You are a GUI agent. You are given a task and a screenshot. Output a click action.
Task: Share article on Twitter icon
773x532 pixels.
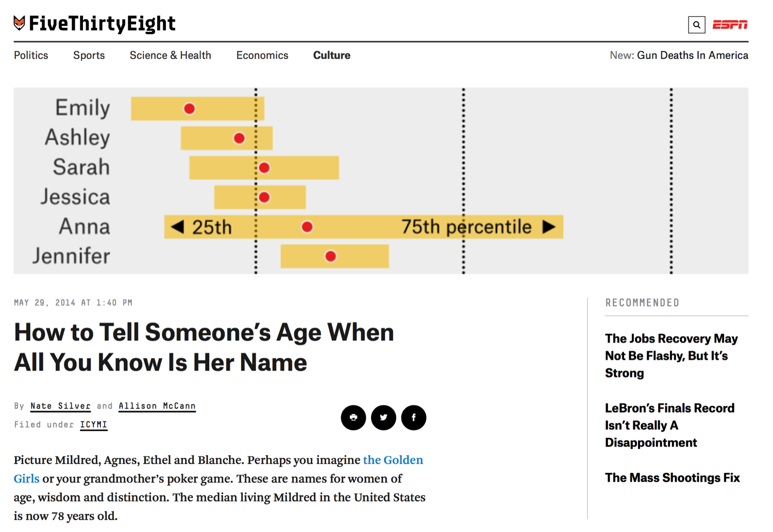[x=383, y=417]
